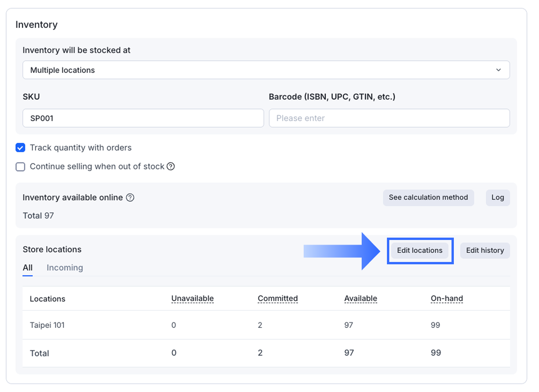Click the dropdown chevron arrow icon
The width and height of the screenshot is (539, 392).
(498, 70)
